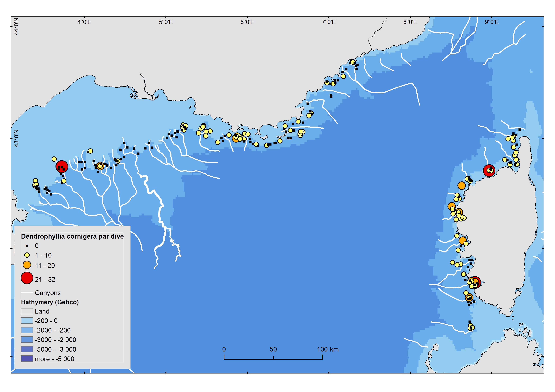Viewport: 555px width, 392px height.
Task: Click the Land color swatch in legend
Action: point(27,311)
